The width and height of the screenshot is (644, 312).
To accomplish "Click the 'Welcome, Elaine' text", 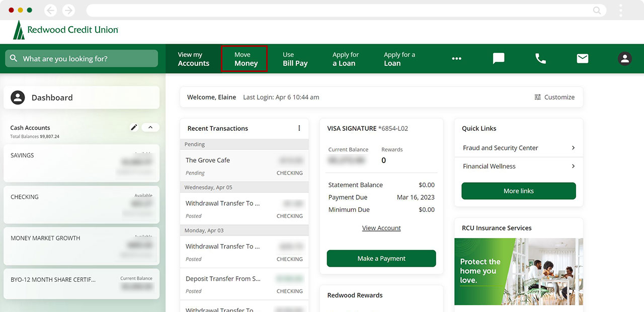I will (212, 97).
